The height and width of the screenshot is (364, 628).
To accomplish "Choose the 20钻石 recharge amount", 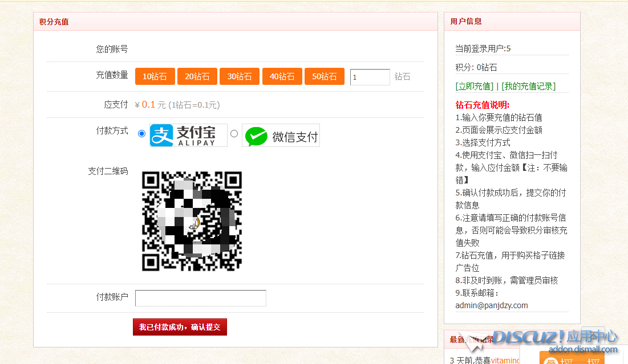I will [197, 76].
